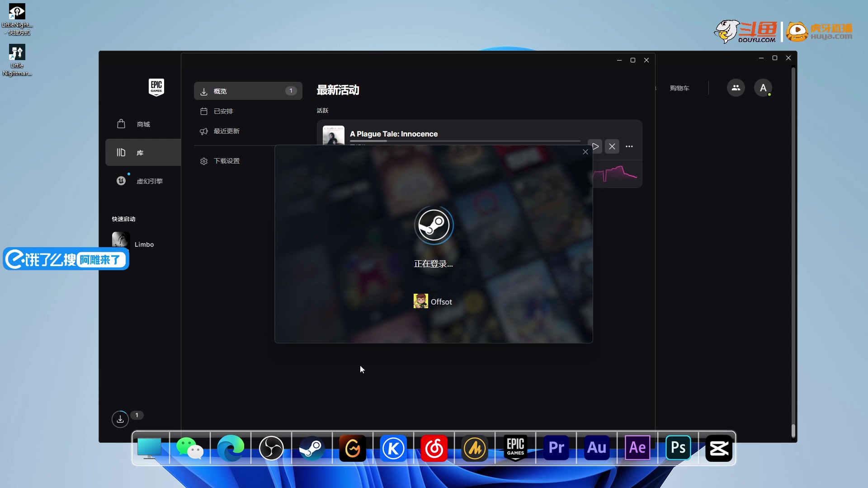Open Kugou music K icon in dock
This screenshot has height=488, width=868.
(393, 448)
